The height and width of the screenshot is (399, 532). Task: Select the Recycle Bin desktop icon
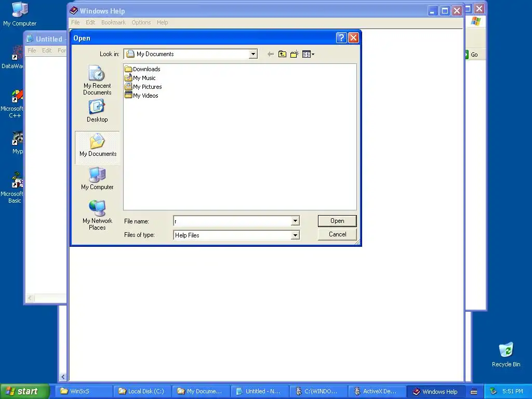click(506, 354)
